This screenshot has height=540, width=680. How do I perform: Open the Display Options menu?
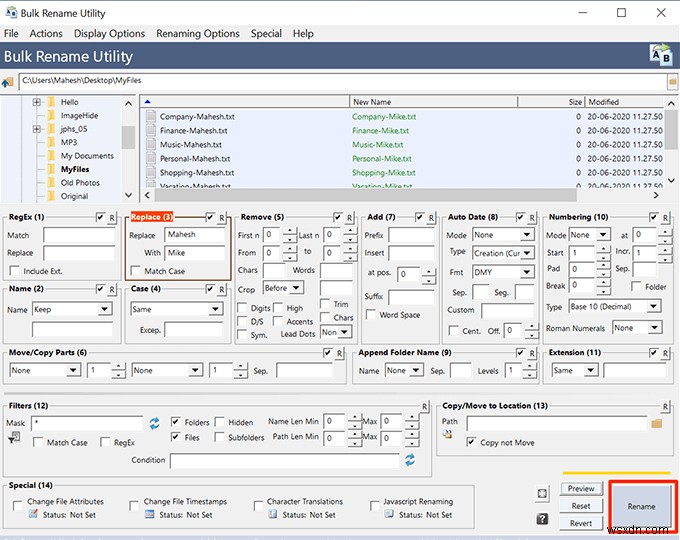tap(109, 33)
